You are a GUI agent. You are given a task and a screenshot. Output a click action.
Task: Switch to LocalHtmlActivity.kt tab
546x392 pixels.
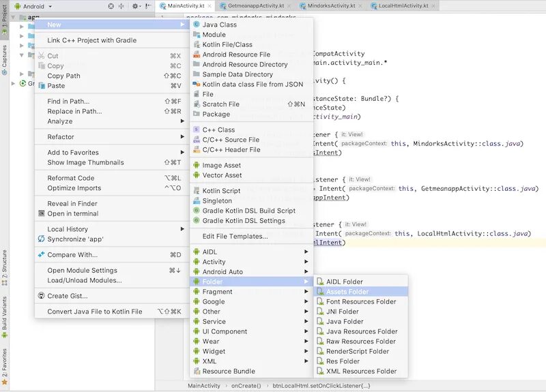(x=403, y=5)
